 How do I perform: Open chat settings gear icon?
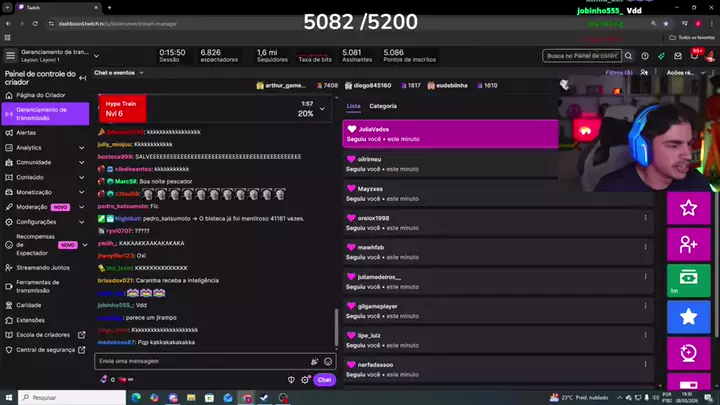[306, 380]
